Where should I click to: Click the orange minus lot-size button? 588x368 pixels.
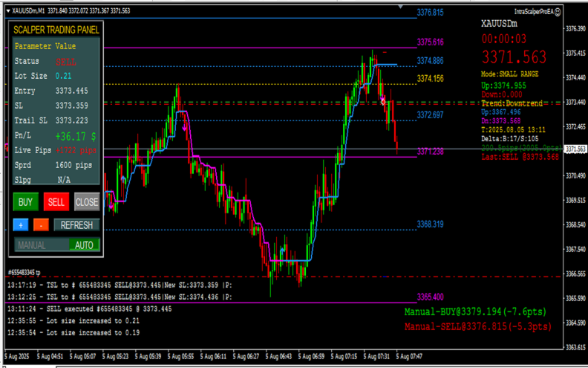coord(41,225)
